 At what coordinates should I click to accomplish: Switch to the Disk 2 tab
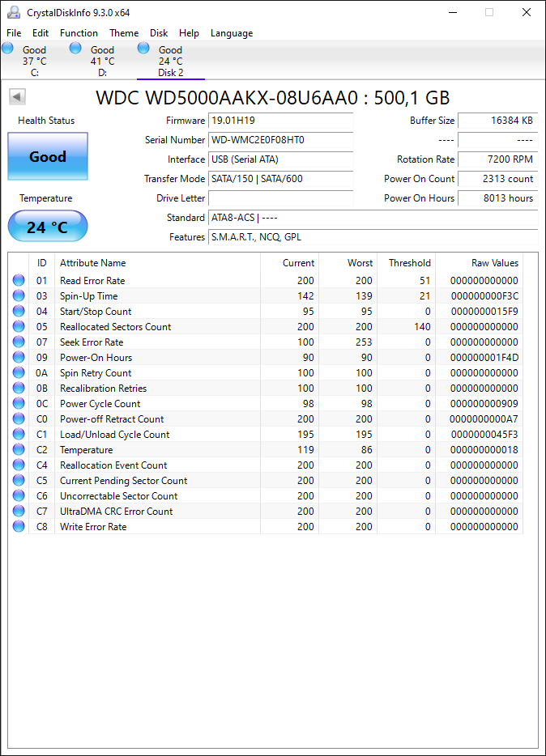tap(171, 61)
